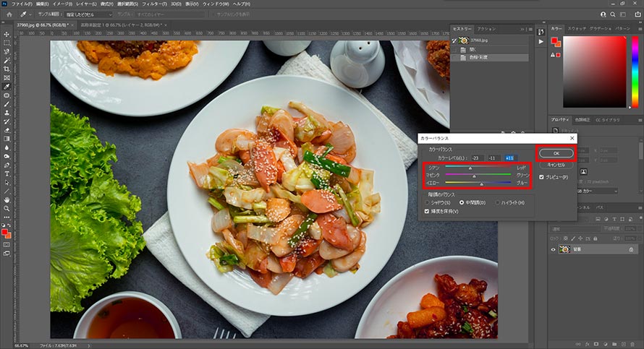Image resolution: width=644 pixels, height=349 pixels.
Task: Click the Yellow-Blue slider handle
Action: click(481, 184)
